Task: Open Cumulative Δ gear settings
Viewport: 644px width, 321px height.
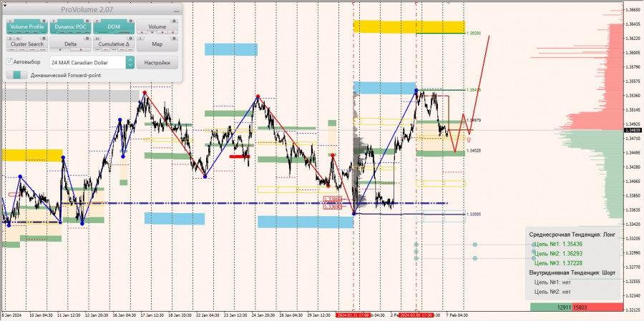Action: click(x=131, y=38)
